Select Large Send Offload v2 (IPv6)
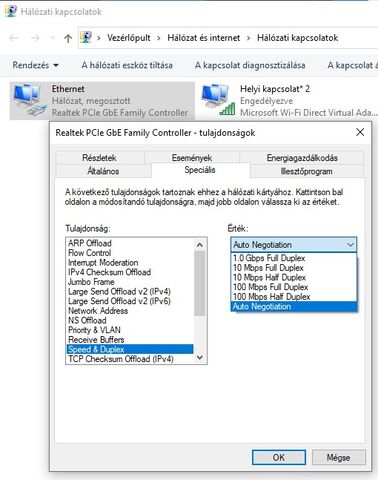378x480 pixels. (130, 301)
